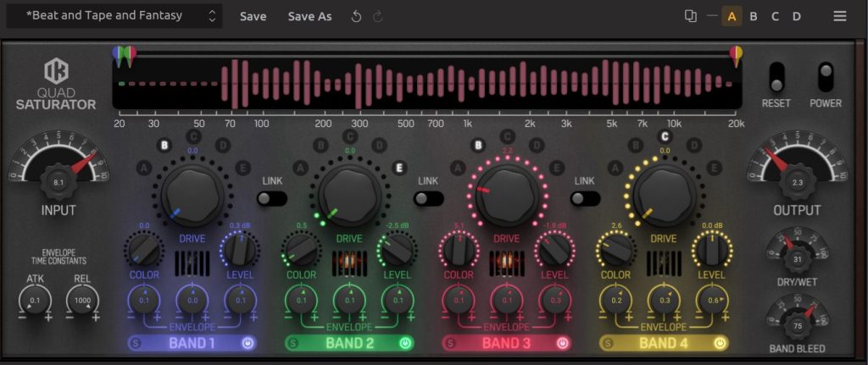Flip the main POWER switch
The image size is (868, 365).
pos(825,77)
